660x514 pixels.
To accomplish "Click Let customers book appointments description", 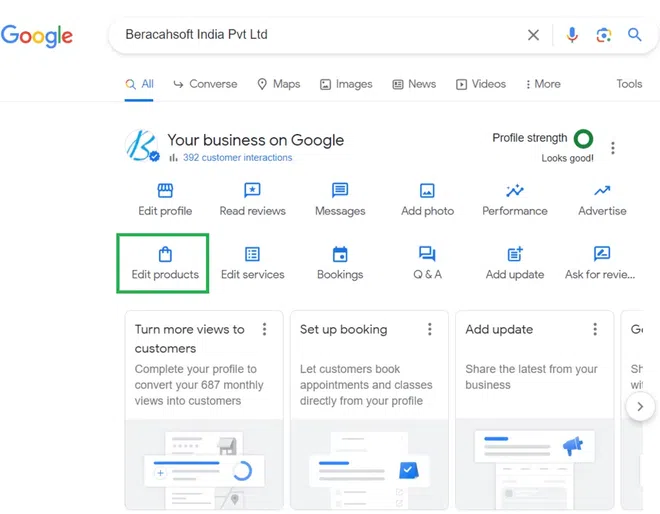I will click(x=366, y=385).
